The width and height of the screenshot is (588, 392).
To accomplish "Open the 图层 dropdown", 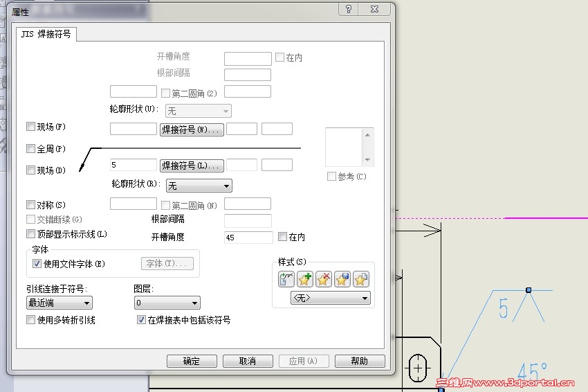I will coord(167,303).
